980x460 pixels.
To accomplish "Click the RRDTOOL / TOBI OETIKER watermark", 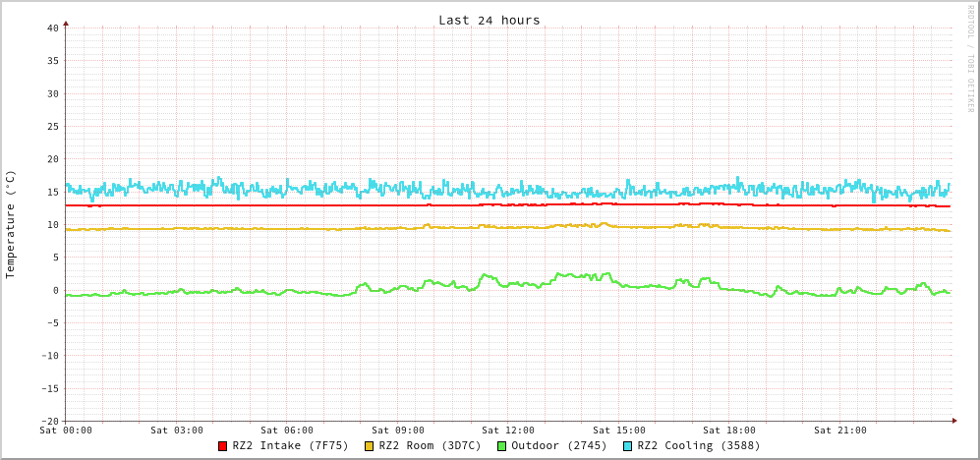I will [x=970, y=59].
